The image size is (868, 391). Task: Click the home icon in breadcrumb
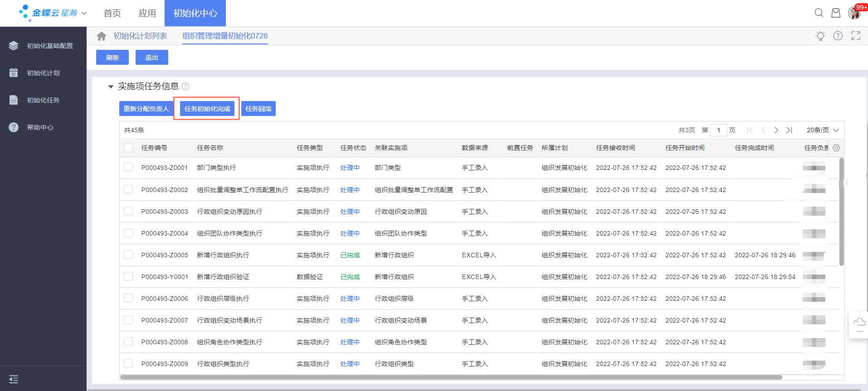point(102,36)
